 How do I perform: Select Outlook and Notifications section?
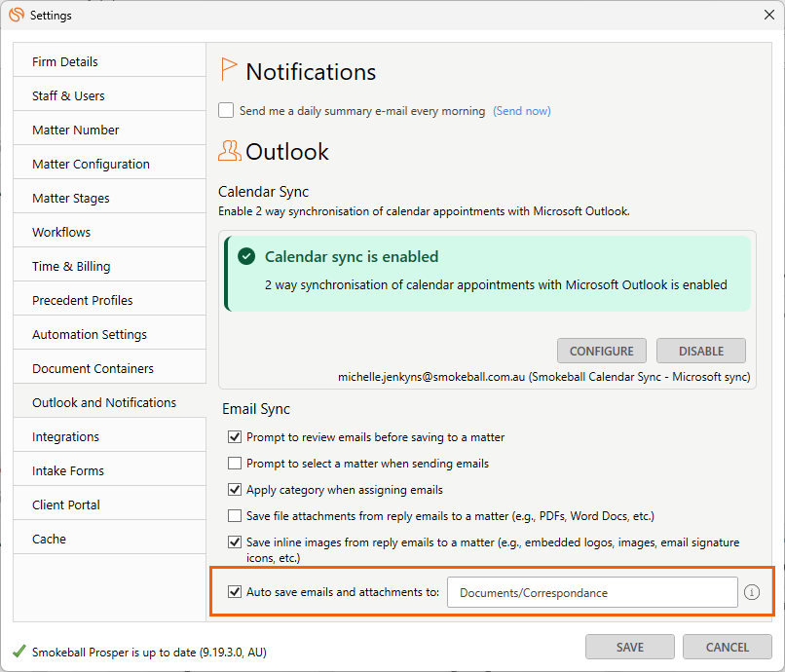(x=110, y=402)
